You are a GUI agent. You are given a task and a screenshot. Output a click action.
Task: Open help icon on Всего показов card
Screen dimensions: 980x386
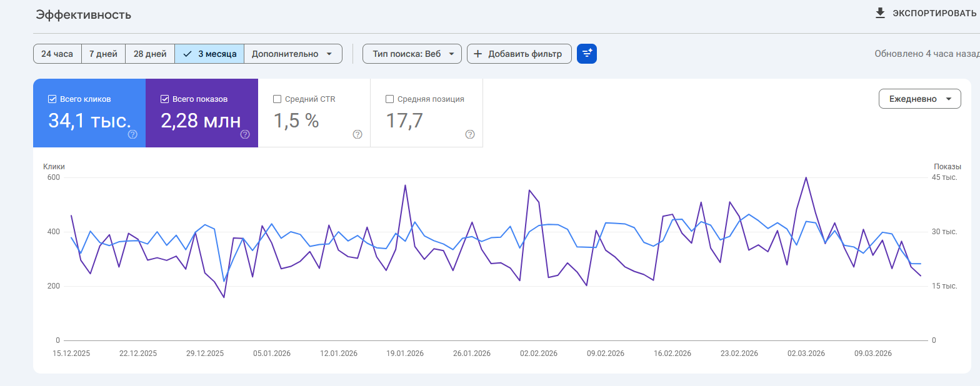(245, 134)
